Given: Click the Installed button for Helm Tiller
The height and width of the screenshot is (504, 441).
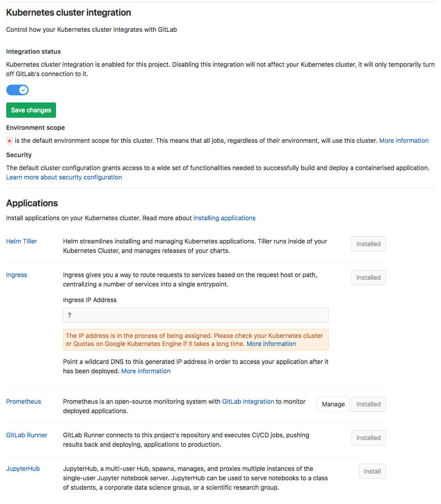Looking at the screenshot, I should click(368, 243).
